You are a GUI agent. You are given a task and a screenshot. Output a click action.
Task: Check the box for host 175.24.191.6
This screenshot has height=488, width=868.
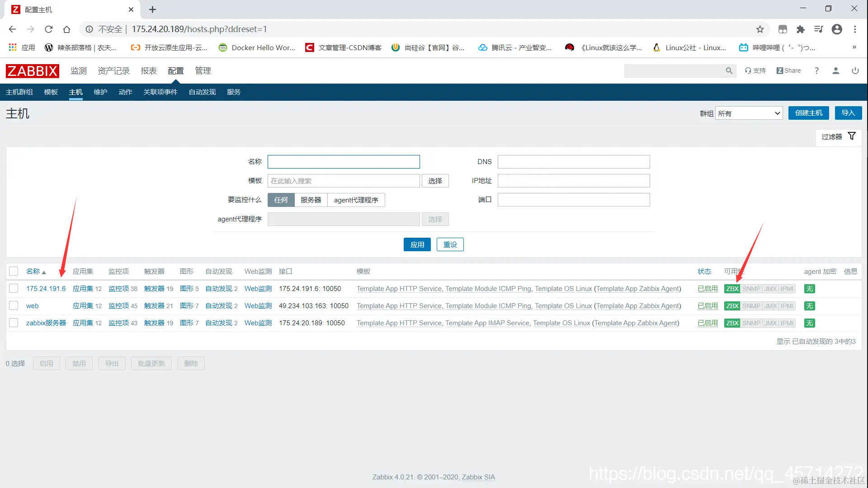coord(14,289)
